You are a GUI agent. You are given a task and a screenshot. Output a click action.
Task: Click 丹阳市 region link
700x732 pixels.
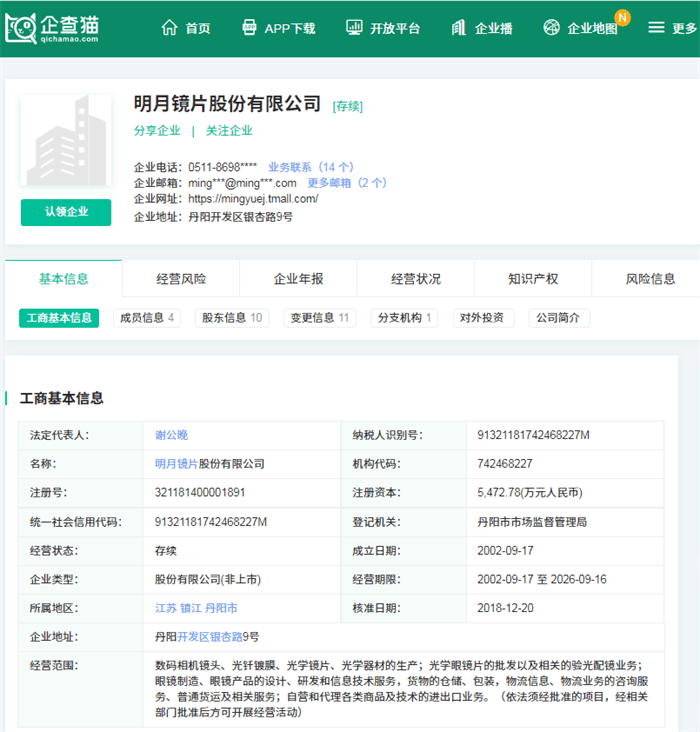coord(221,608)
